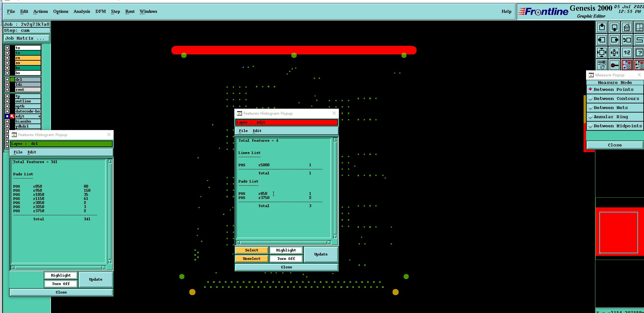Select Between Contours measure mode
Screen dimensions: 644x313
coord(615,99)
